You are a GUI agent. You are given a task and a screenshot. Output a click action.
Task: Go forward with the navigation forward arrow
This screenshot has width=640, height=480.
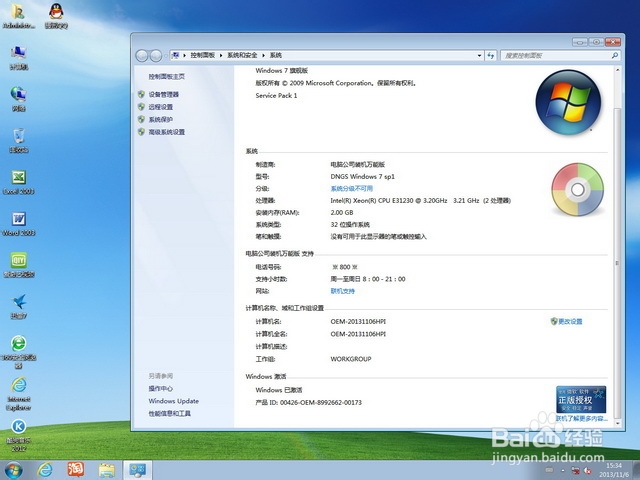click(156, 56)
